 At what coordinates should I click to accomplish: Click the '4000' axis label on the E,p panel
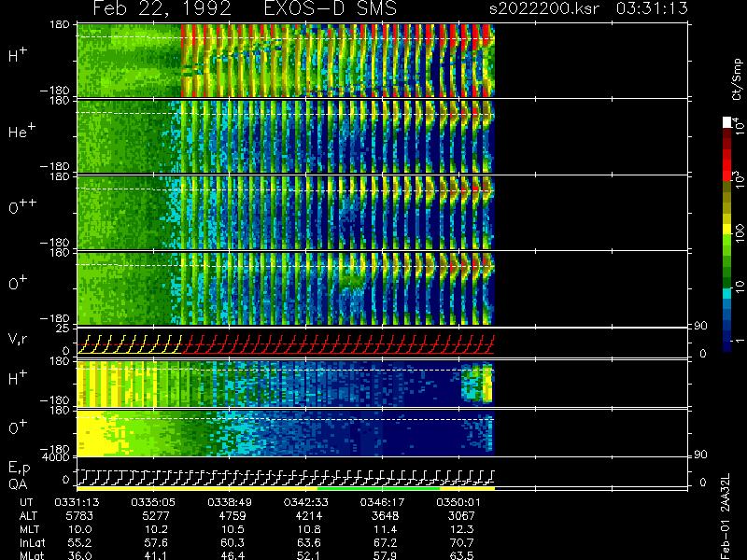coord(58,457)
